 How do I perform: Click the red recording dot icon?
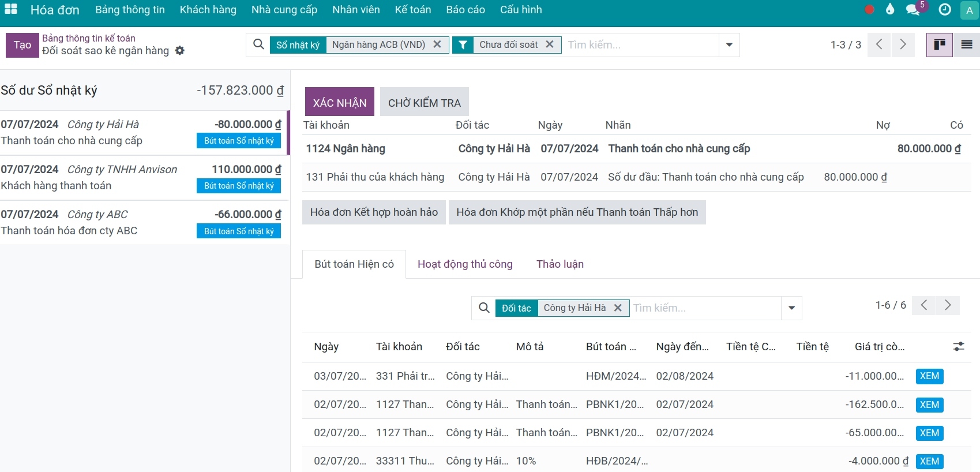pyautogui.click(x=870, y=9)
